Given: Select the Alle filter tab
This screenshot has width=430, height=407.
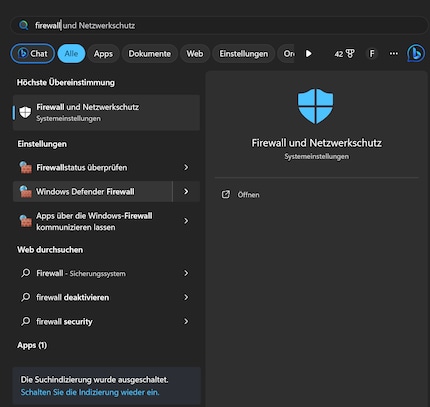Looking at the screenshot, I should pyautogui.click(x=71, y=53).
